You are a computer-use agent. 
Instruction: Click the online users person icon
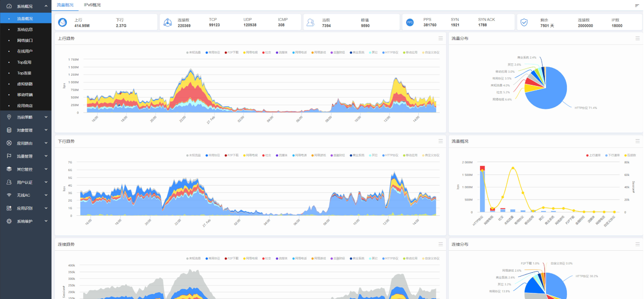[310, 23]
